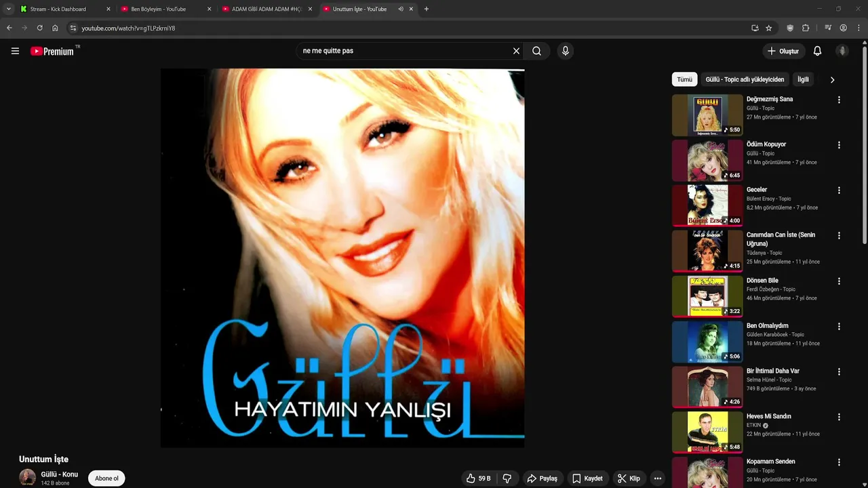Open options menu for Dönsen Bile
The image size is (868, 488).
(839, 281)
